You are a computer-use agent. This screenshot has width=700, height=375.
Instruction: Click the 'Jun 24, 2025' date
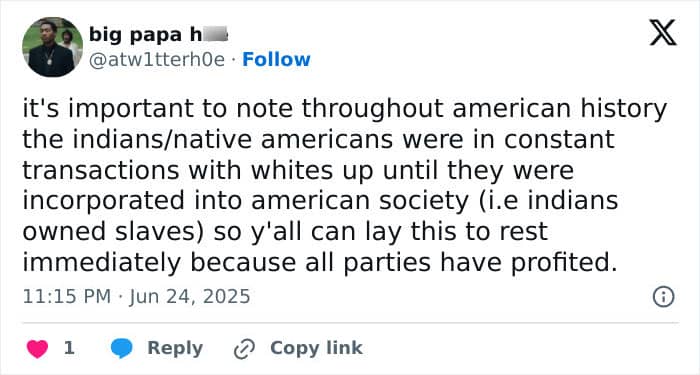(190, 296)
